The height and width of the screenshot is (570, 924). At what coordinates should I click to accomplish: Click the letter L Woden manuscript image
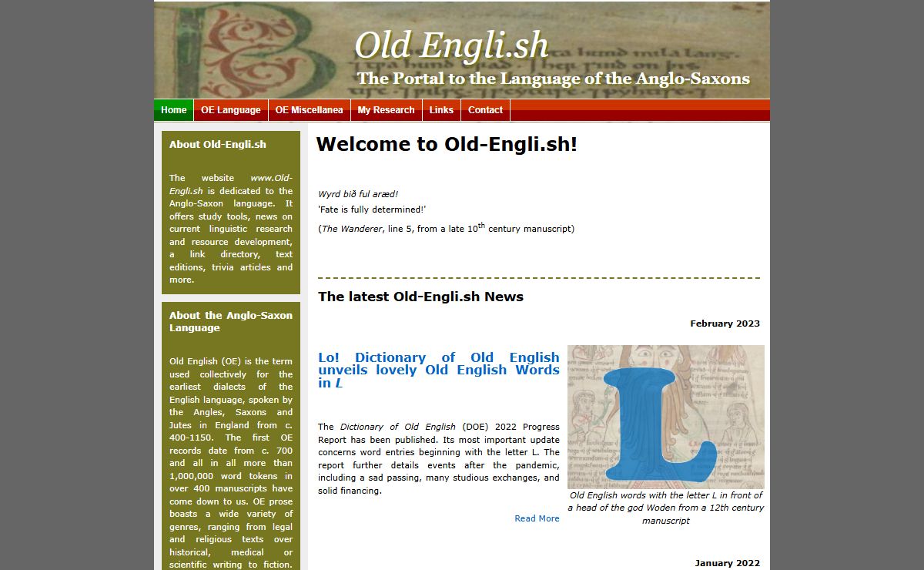pos(666,417)
